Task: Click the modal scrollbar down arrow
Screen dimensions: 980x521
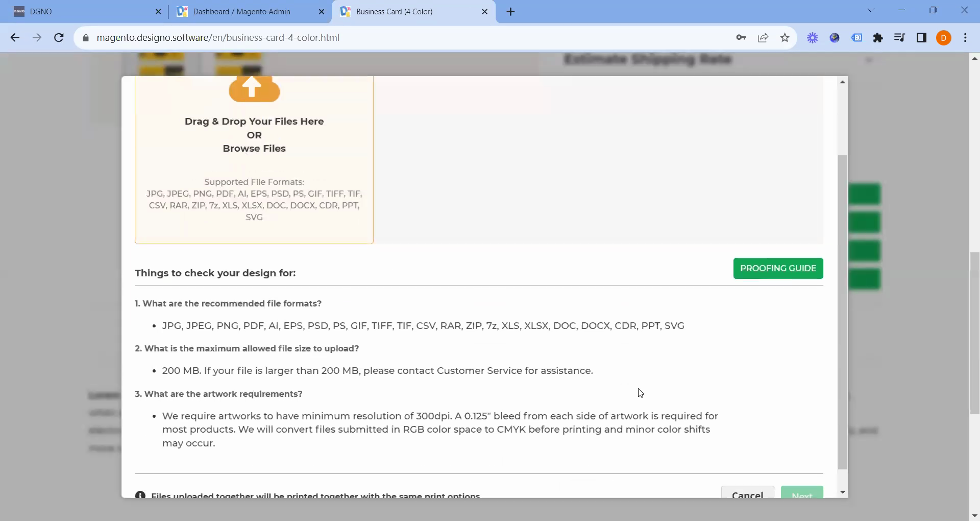Action: tap(843, 492)
